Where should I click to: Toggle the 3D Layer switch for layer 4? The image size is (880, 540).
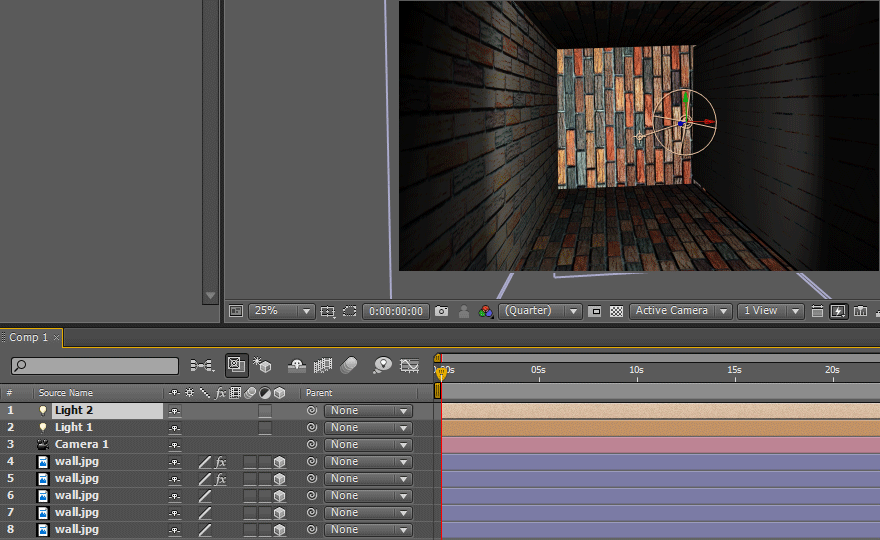click(x=280, y=462)
